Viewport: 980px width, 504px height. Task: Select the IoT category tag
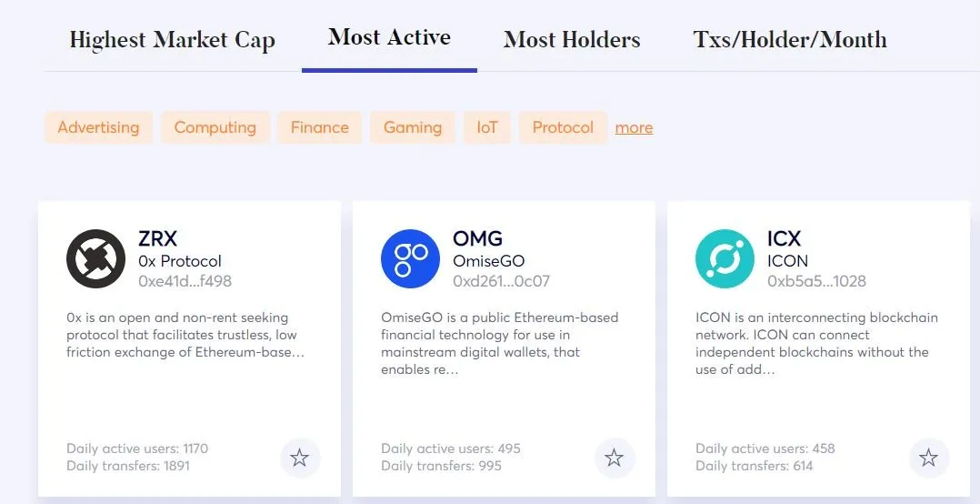pos(487,127)
